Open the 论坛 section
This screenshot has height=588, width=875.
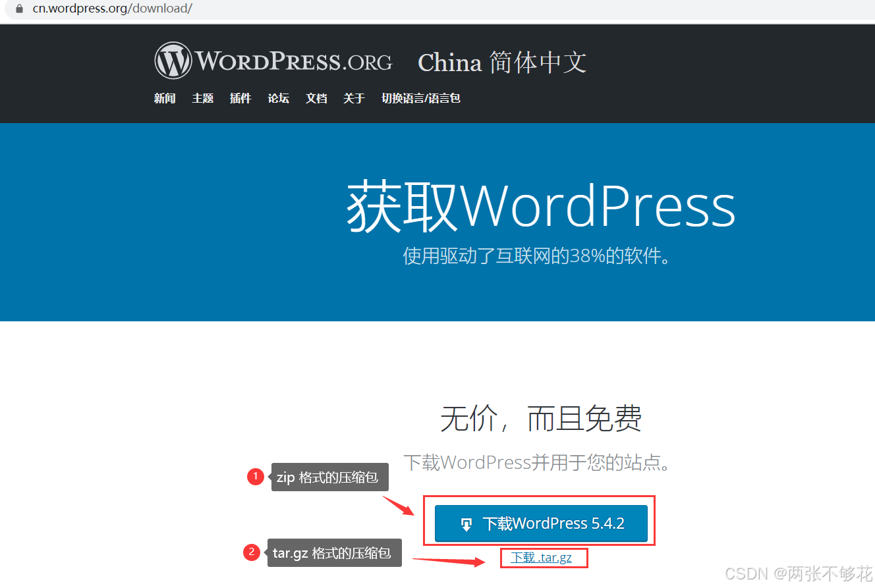coord(278,98)
